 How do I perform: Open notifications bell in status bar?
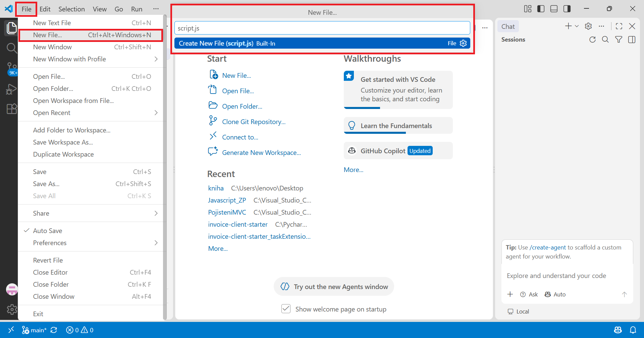pyautogui.click(x=633, y=330)
